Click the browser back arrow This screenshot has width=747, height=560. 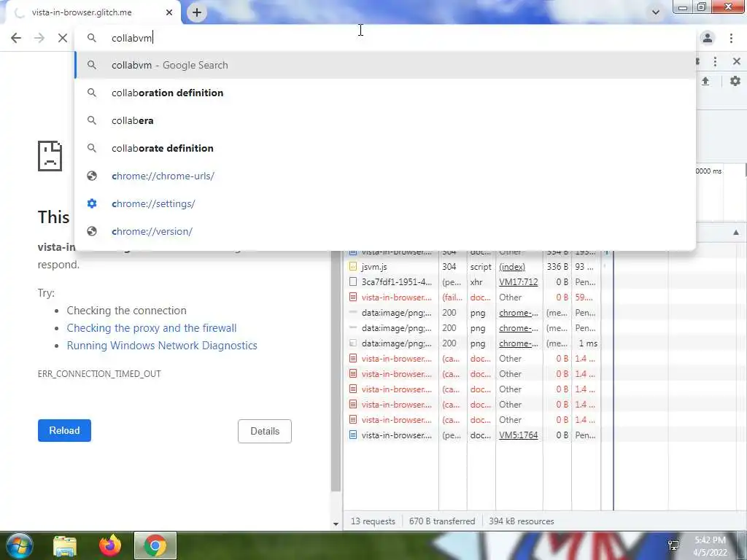tap(16, 38)
